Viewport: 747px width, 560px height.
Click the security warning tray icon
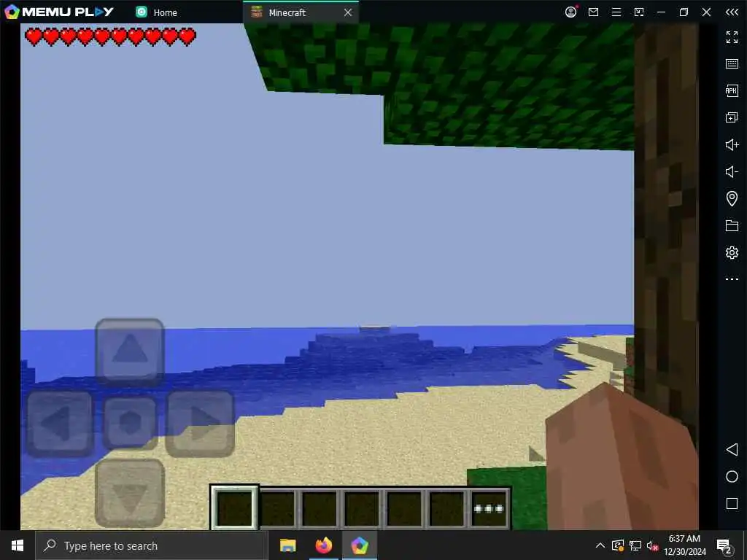coord(618,545)
